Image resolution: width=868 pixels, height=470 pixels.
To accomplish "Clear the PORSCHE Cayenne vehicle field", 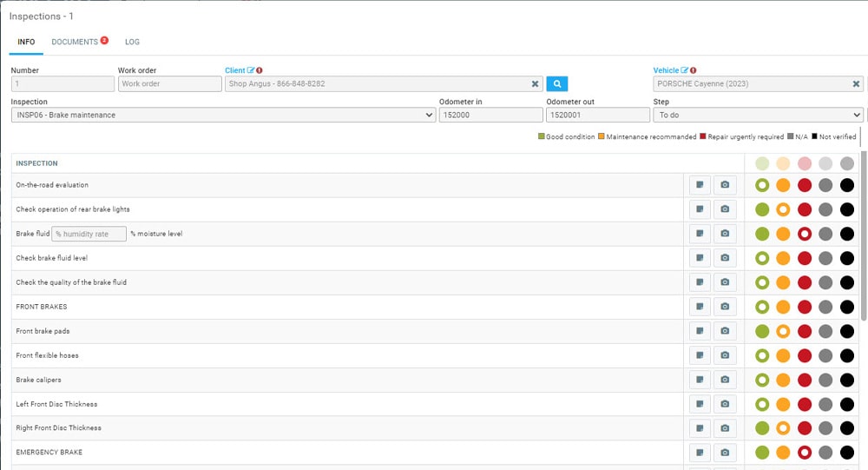I will pos(856,84).
